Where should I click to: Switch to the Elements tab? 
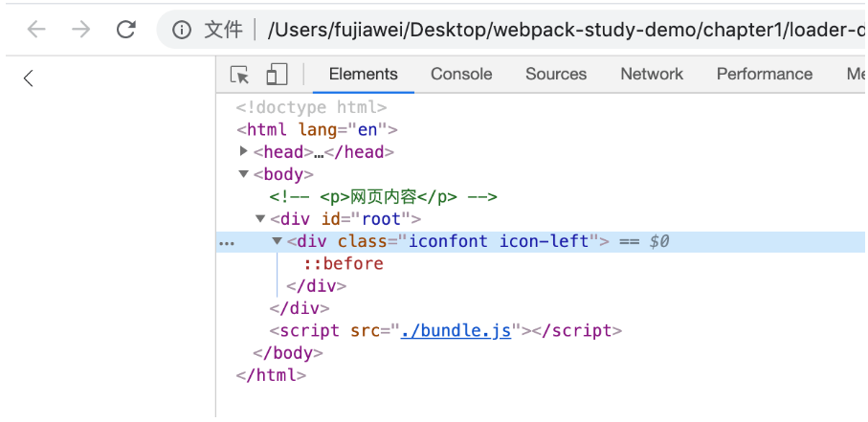click(x=363, y=75)
